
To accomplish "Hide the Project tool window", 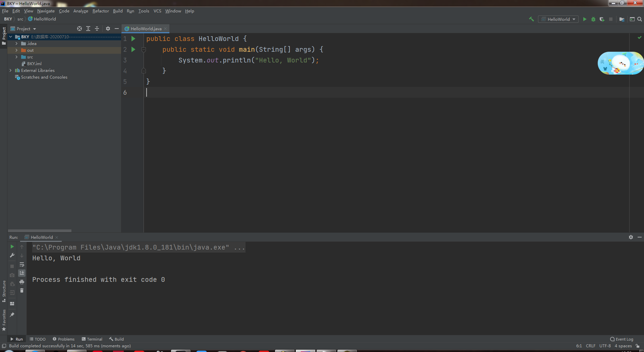I will click(117, 29).
